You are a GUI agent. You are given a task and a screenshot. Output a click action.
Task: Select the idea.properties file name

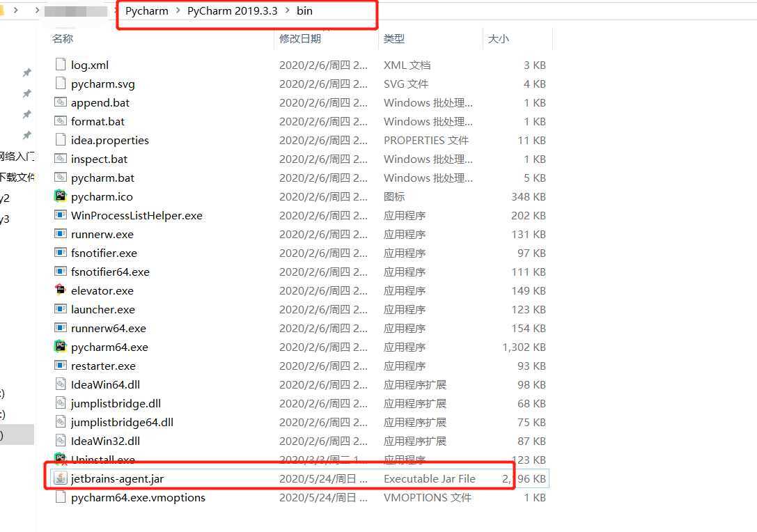[x=110, y=140]
